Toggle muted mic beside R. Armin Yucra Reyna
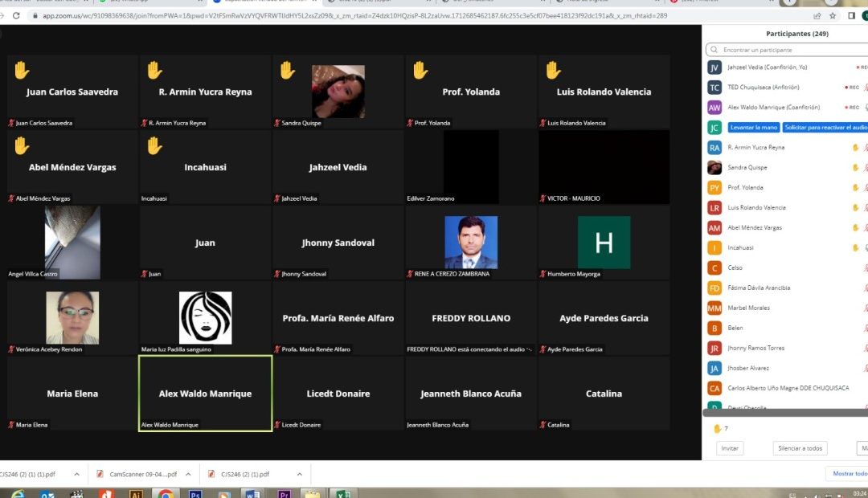 click(x=865, y=148)
